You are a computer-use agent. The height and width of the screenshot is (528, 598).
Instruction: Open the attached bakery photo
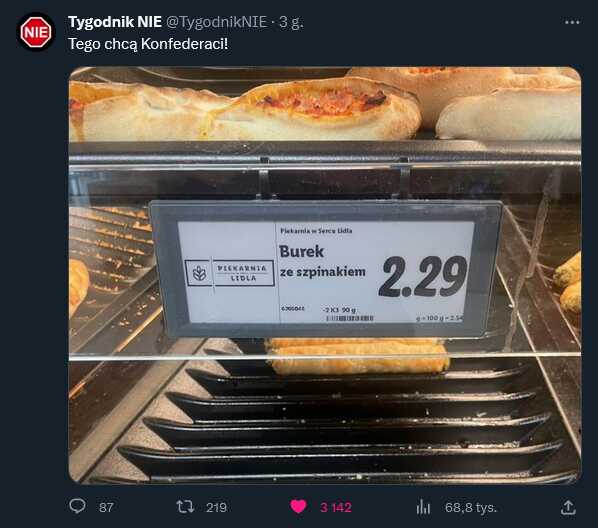325,275
